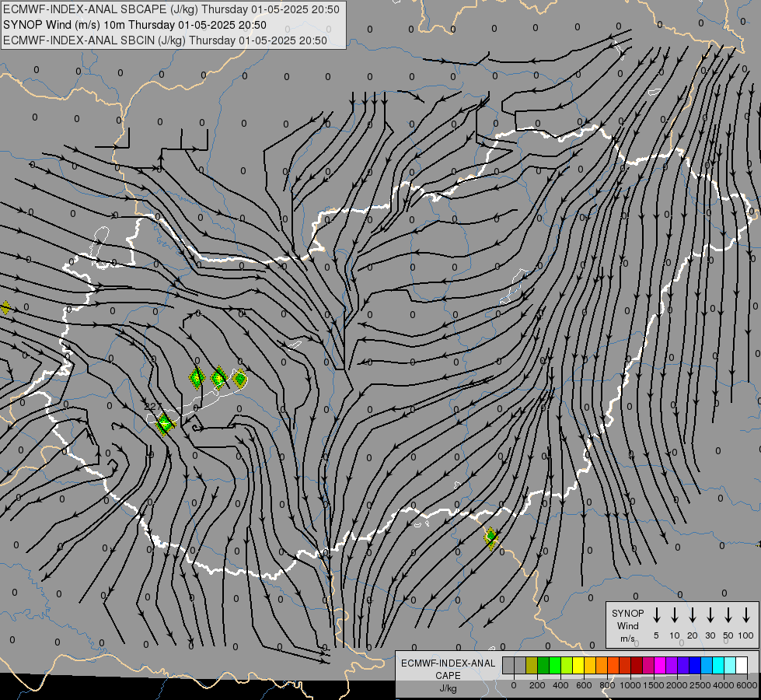
Task: Click the '6000' tick label on the CAPE scale
Action: 746,685
